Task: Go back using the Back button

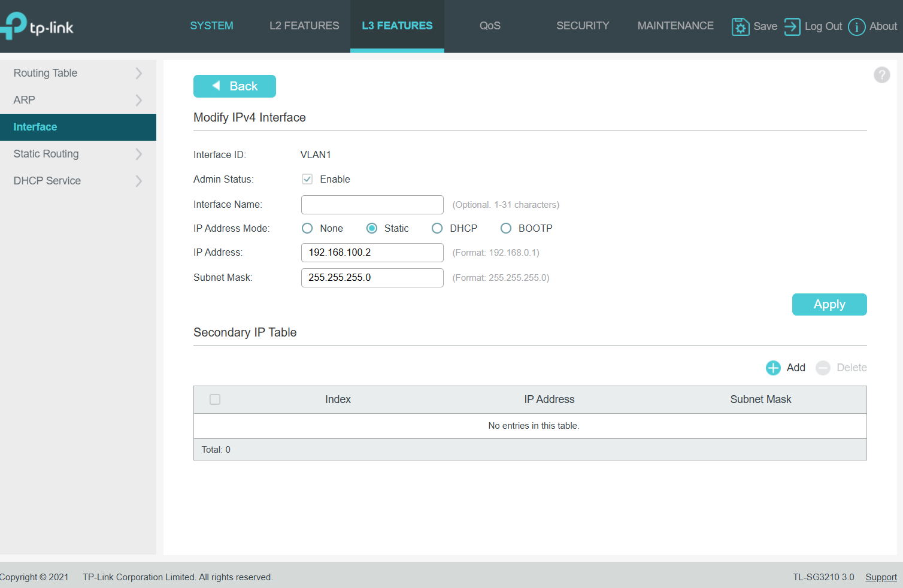Action: click(x=234, y=86)
